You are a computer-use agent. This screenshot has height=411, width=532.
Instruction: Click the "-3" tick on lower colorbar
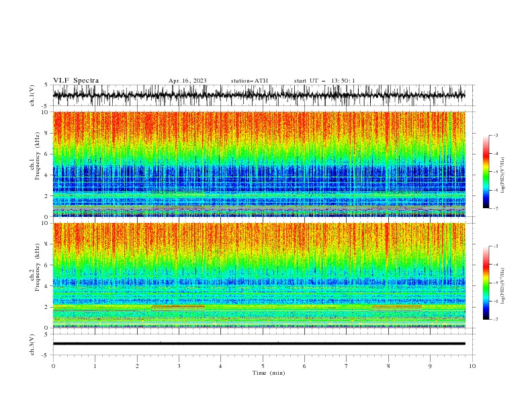pos(495,246)
